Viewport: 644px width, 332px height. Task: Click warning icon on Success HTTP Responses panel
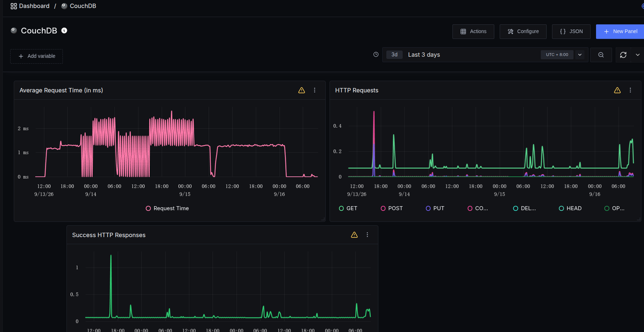(x=354, y=235)
